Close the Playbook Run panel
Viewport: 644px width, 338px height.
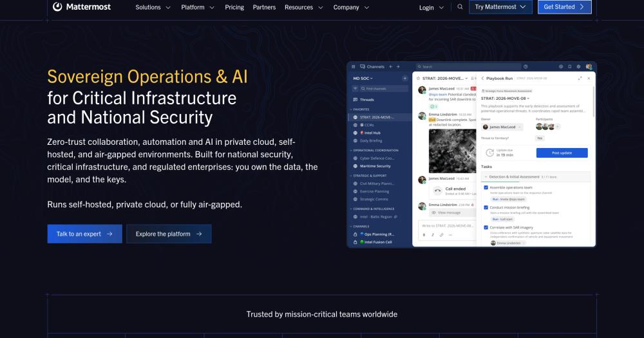coord(589,78)
